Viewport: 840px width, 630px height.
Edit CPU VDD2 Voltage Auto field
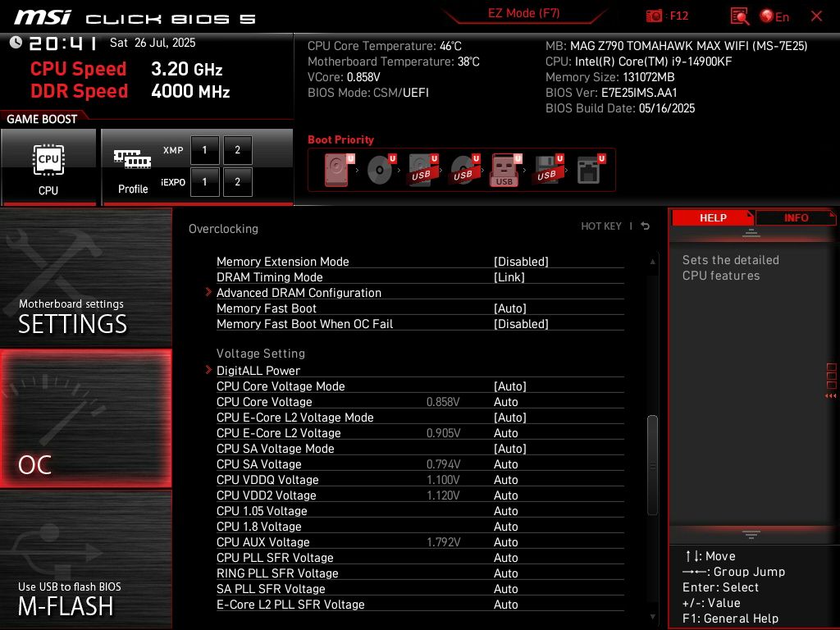[x=505, y=495]
